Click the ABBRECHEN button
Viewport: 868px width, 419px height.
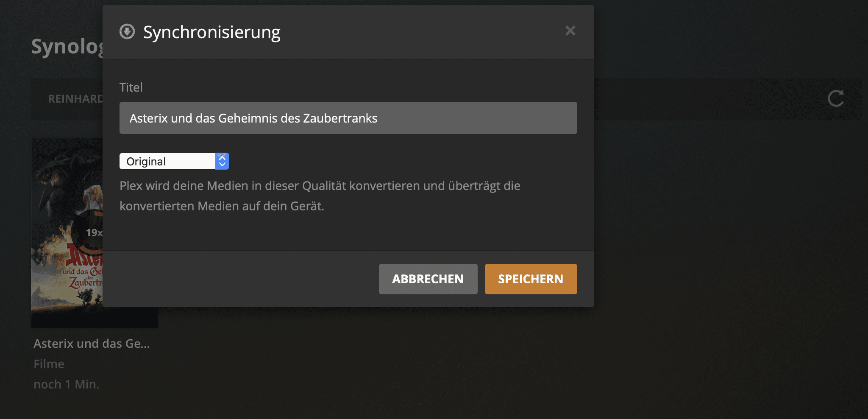(428, 279)
